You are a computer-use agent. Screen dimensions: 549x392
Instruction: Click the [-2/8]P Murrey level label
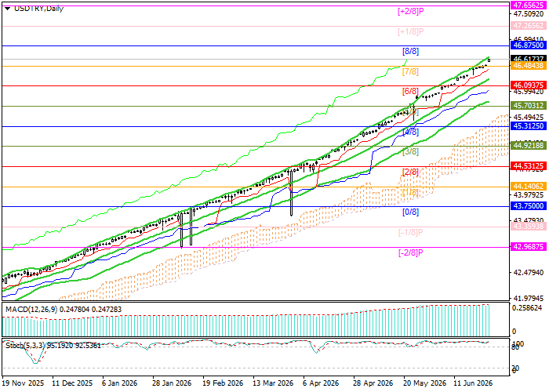pyautogui.click(x=411, y=252)
